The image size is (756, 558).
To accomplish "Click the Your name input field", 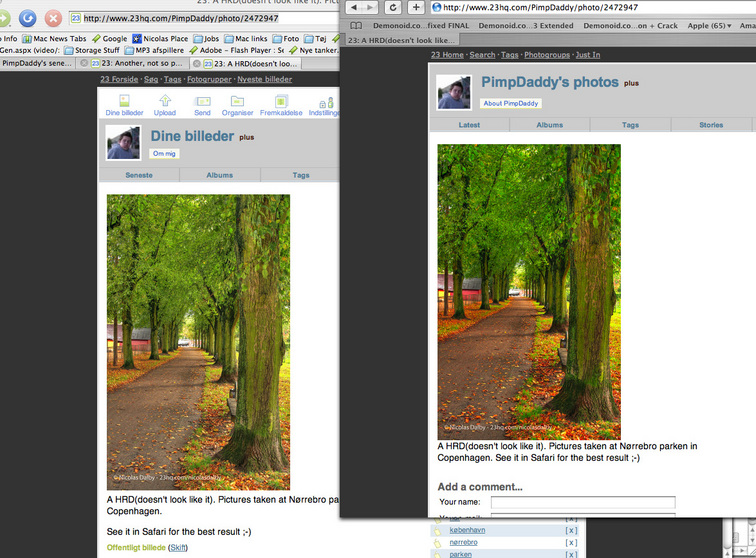I will point(583,502).
